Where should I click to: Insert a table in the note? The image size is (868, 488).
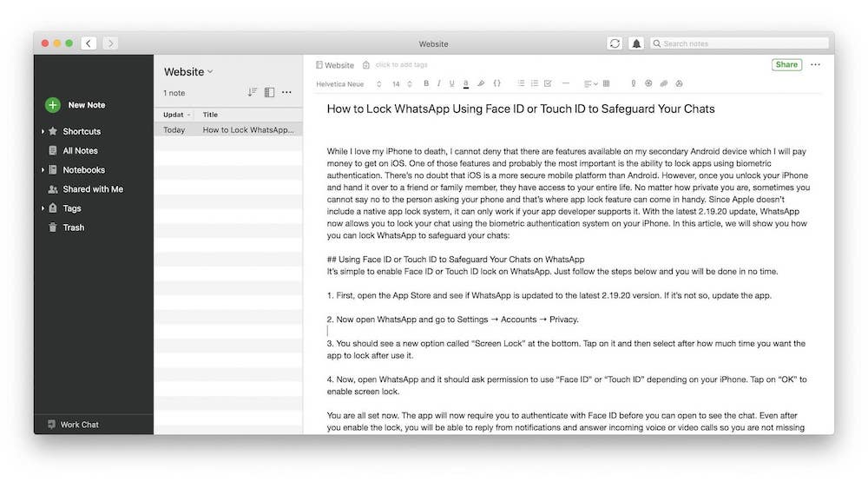606,84
